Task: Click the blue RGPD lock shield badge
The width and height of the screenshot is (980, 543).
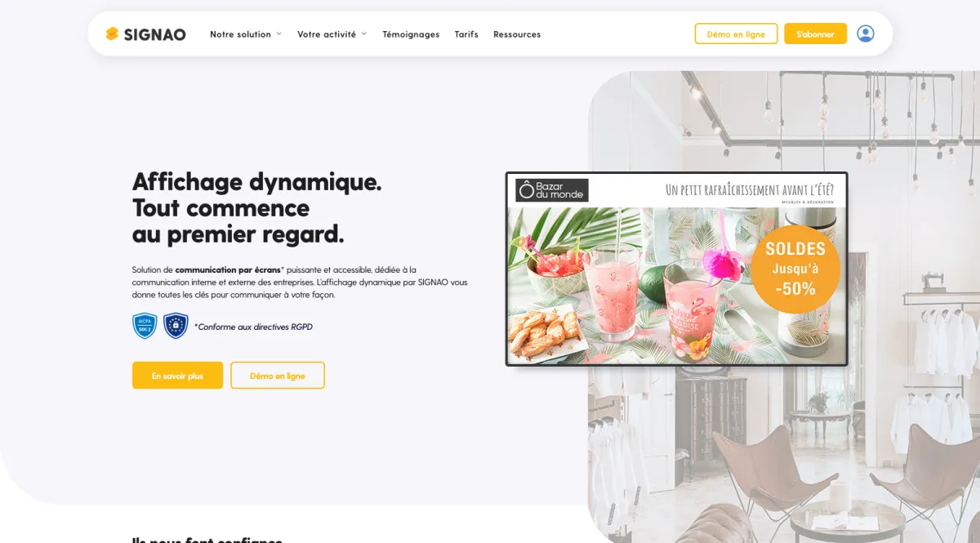Action: (x=176, y=326)
